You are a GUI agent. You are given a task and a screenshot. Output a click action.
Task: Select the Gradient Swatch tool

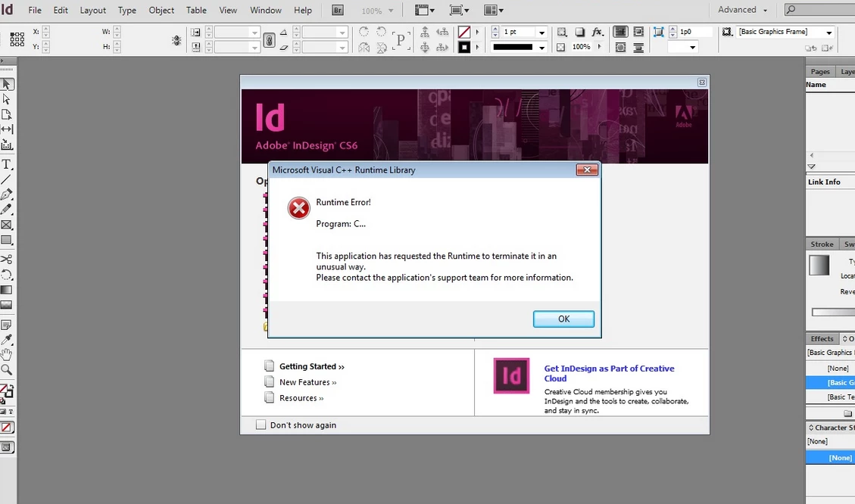point(7,290)
